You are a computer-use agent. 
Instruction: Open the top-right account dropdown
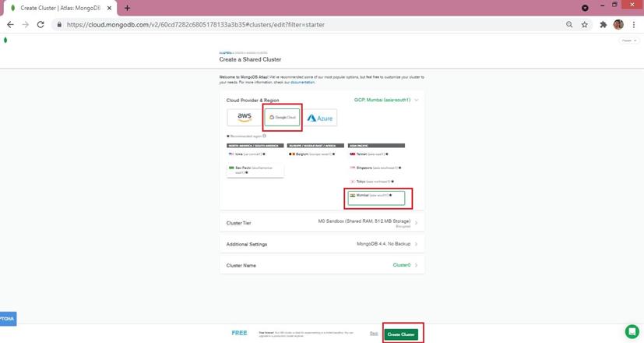pyautogui.click(x=629, y=41)
